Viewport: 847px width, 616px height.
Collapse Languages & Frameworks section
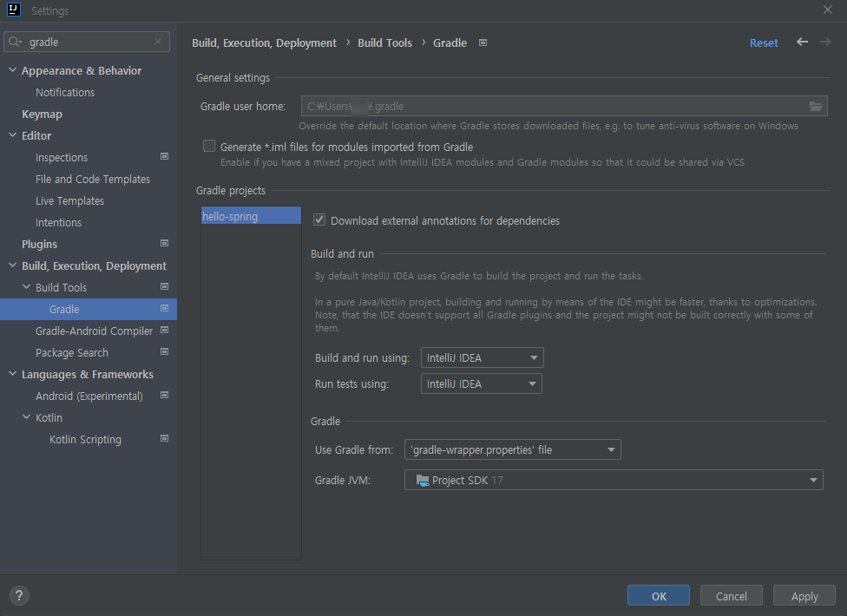coord(12,374)
